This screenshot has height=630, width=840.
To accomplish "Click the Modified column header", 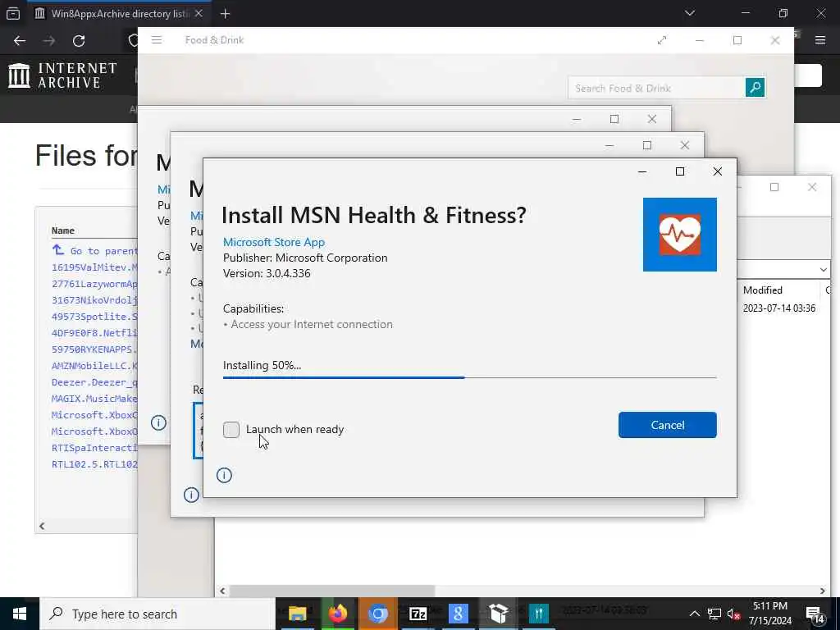I will coord(762,290).
